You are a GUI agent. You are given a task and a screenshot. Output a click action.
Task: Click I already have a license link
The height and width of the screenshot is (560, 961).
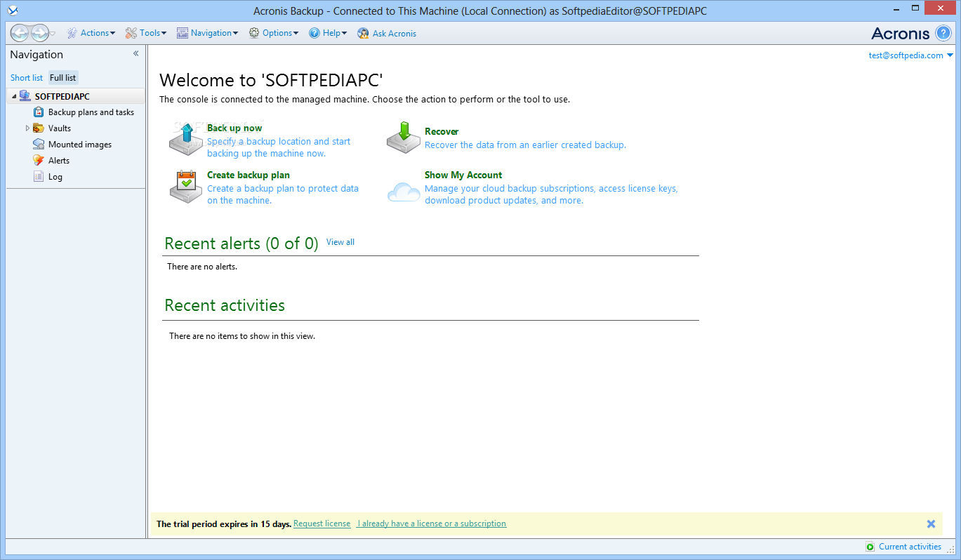click(431, 524)
